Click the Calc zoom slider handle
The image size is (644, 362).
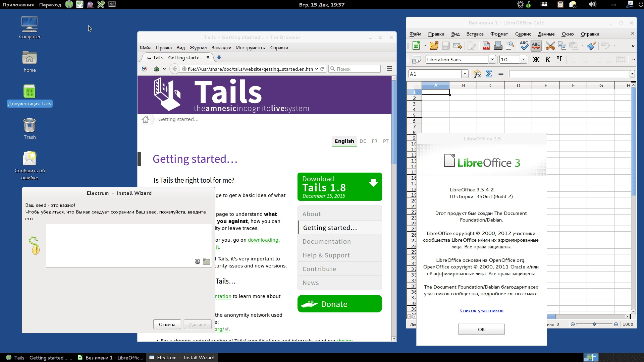pyautogui.click(x=594, y=324)
